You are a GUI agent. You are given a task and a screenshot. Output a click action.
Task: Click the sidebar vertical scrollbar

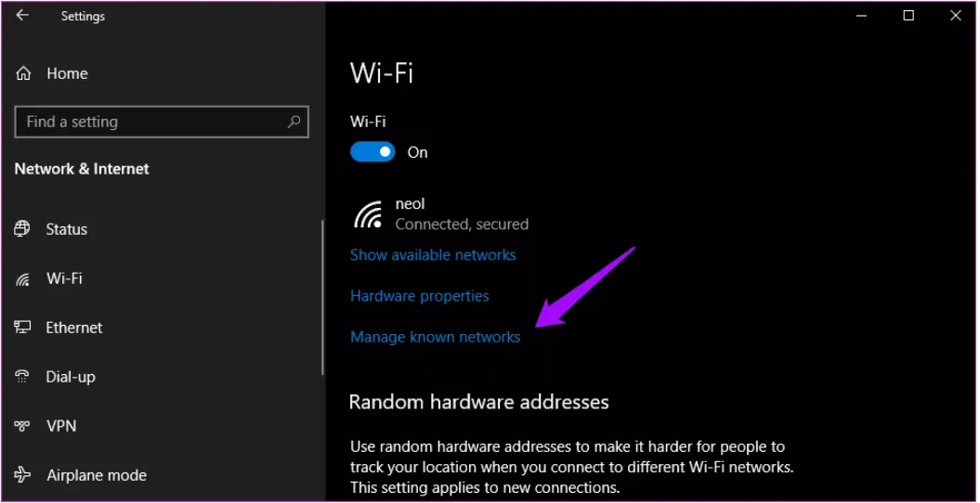pos(322,297)
